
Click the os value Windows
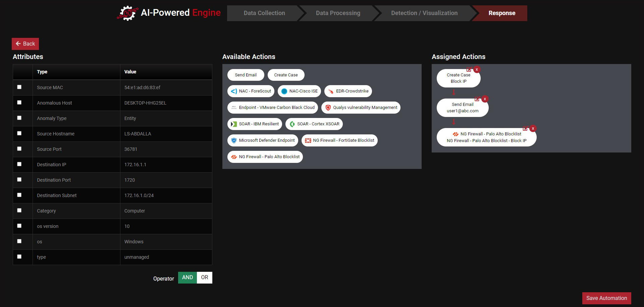pos(134,242)
